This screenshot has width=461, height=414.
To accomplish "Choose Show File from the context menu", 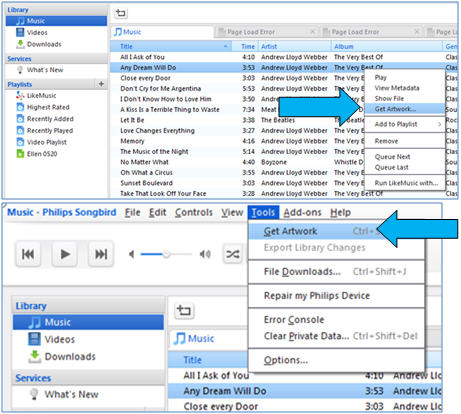I will [405, 99].
